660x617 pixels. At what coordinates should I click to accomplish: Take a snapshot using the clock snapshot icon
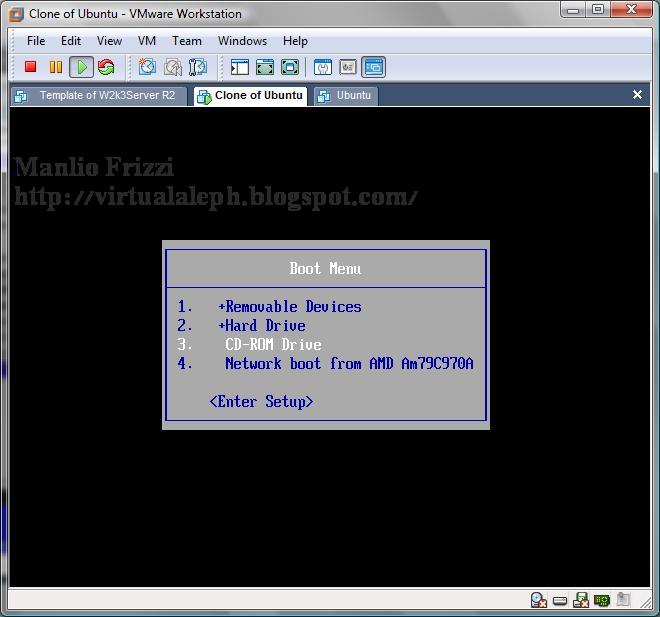click(x=147, y=67)
